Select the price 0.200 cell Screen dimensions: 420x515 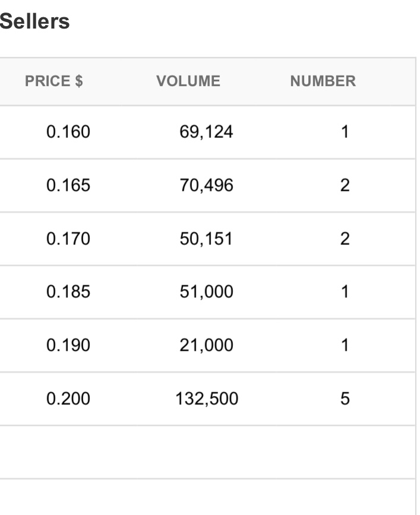click(x=68, y=398)
